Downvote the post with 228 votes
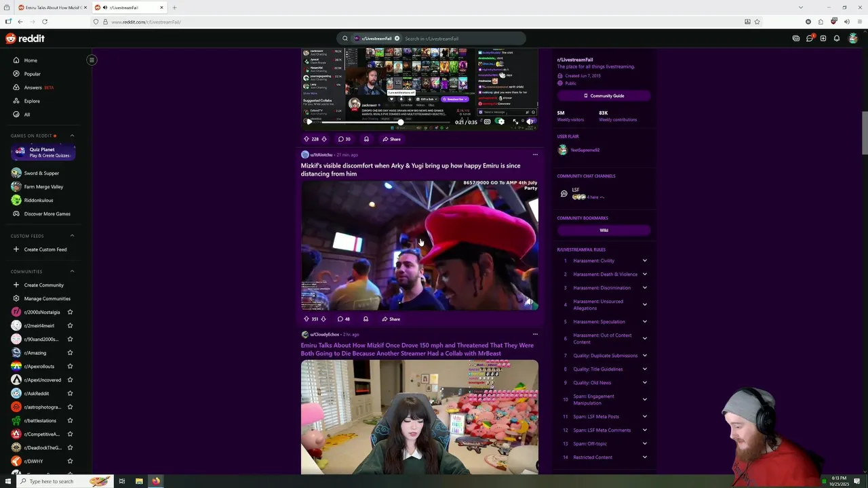This screenshot has width=868, height=488. (324, 139)
